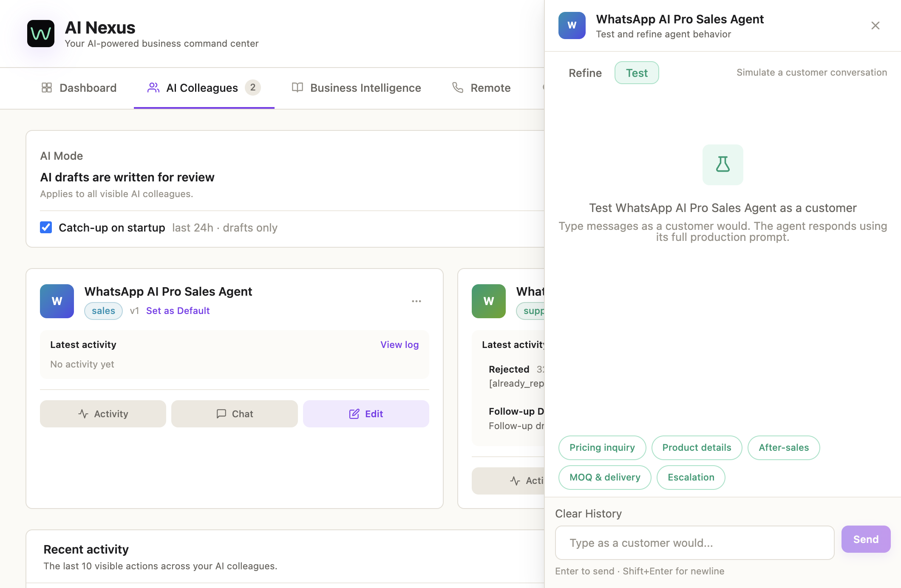Image resolution: width=901 pixels, height=588 pixels.
Task: Switch to Business Intelligence tab
Action: [x=357, y=88]
